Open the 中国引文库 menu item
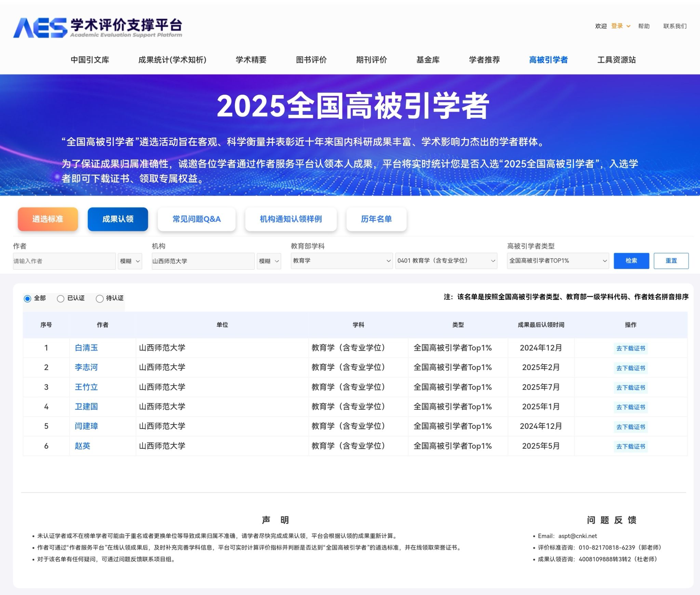 pos(90,60)
